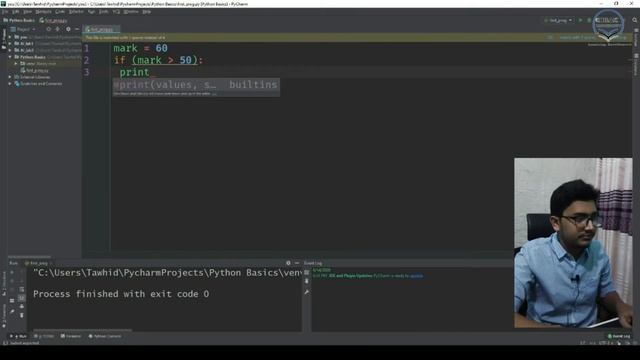The image size is (640, 360).
Task: Click the Structure side tab on left
Action: 4,283
